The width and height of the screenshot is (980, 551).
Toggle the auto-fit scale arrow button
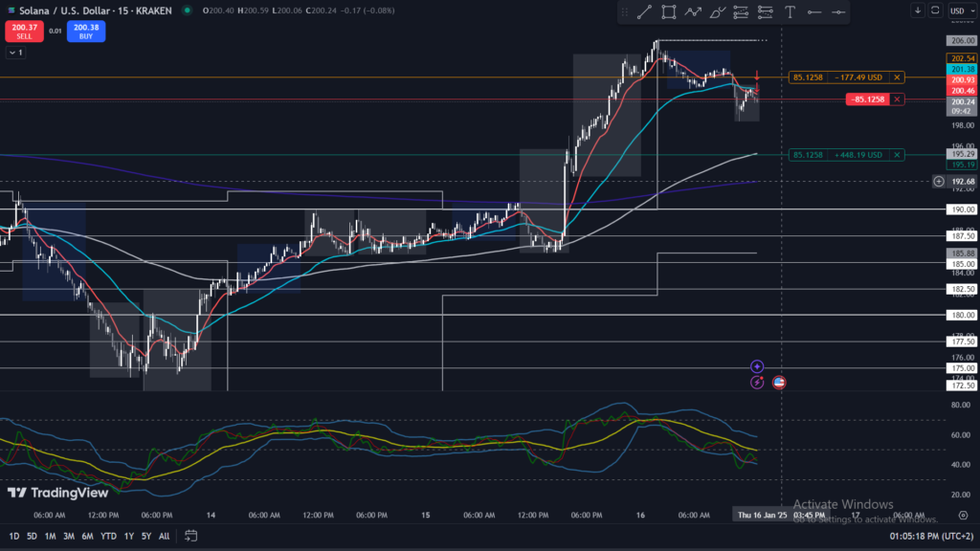[x=918, y=11]
